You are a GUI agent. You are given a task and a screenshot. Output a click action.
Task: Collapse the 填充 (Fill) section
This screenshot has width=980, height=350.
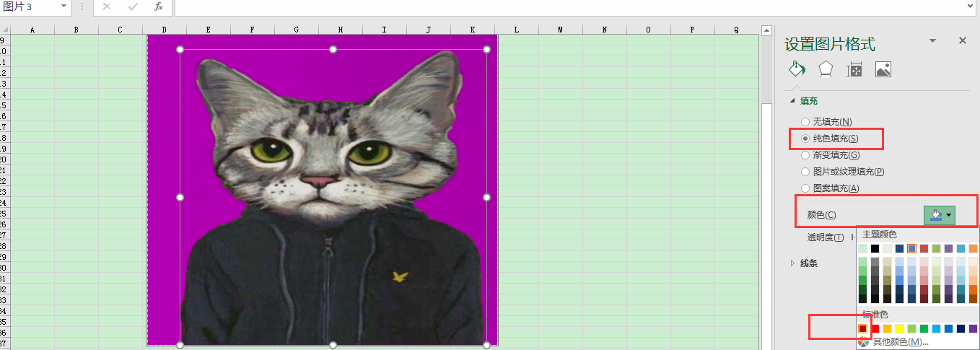794,101
